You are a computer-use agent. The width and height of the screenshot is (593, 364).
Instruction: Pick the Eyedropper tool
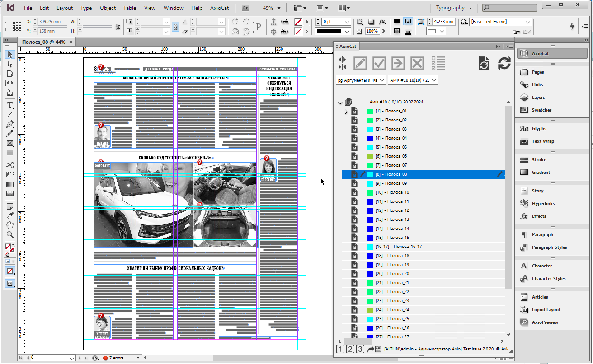(x=10, y=215)
